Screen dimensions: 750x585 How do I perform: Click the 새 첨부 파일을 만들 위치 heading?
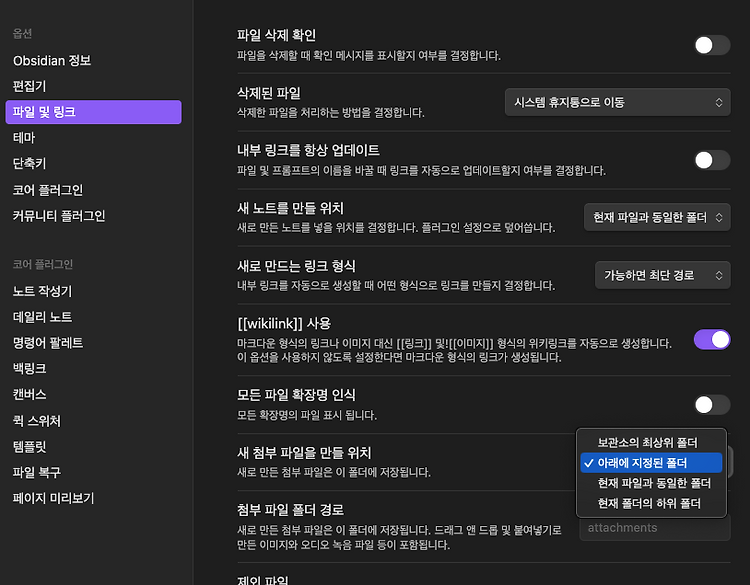(x=304, y=453)
